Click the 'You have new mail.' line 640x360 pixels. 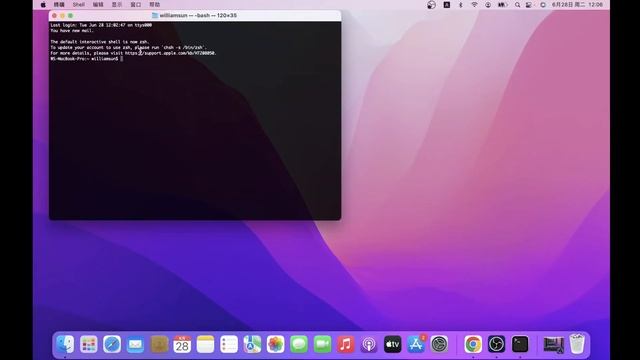click(72, 31)
